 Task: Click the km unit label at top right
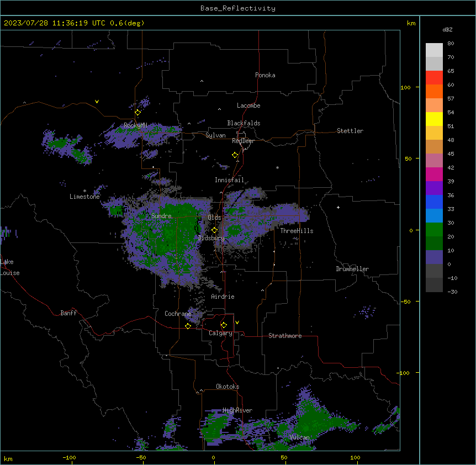coord(411,23)
